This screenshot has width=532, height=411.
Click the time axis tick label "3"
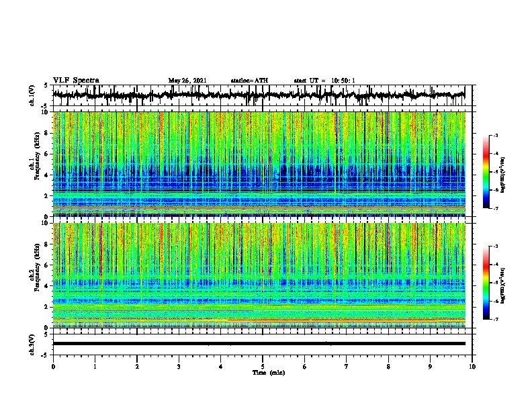pos(179,367)
